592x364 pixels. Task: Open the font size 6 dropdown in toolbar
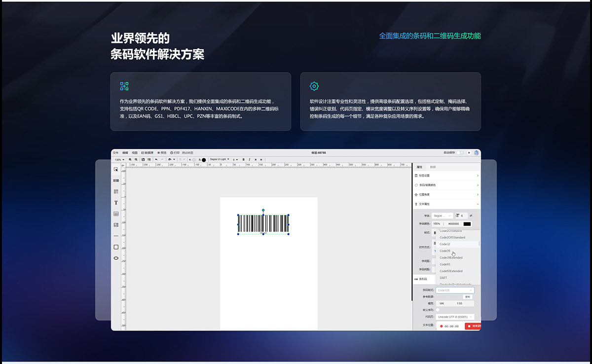coord(236,159)
